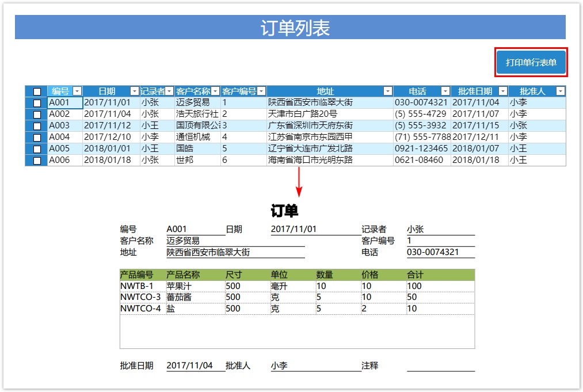
Task: Click product name 蕃茄酱
Action: [x=195, y=298]
